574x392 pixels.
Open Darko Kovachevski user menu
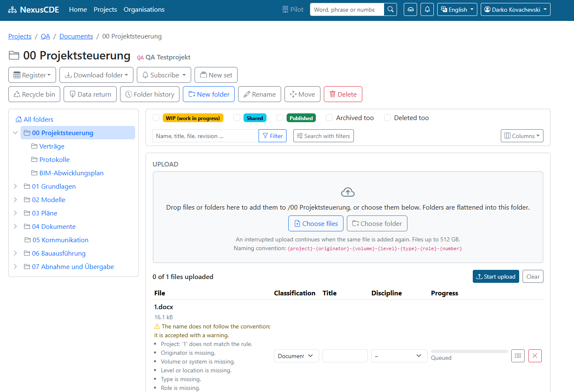515,10
